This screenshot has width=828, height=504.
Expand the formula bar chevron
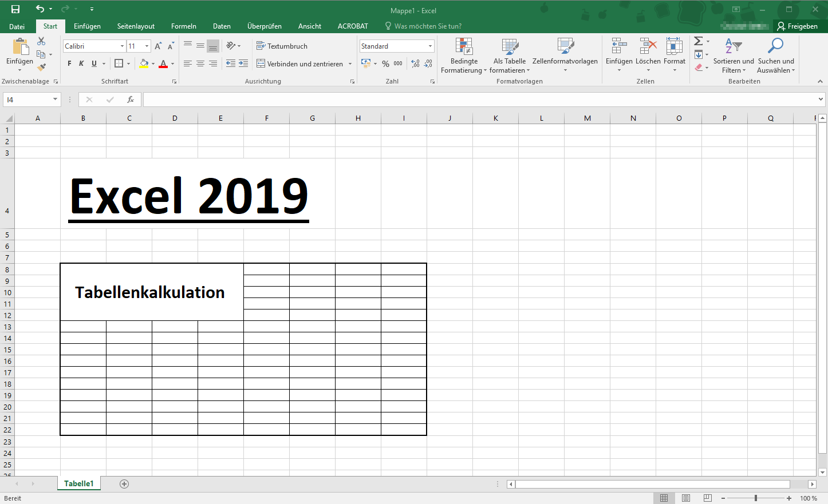tap(821, 100)
